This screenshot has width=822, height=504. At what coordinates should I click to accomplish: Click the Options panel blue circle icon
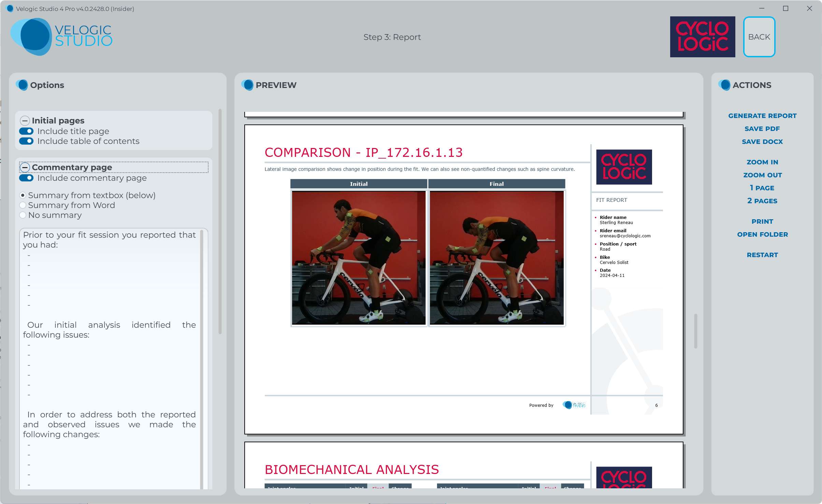tap(22, 85)
